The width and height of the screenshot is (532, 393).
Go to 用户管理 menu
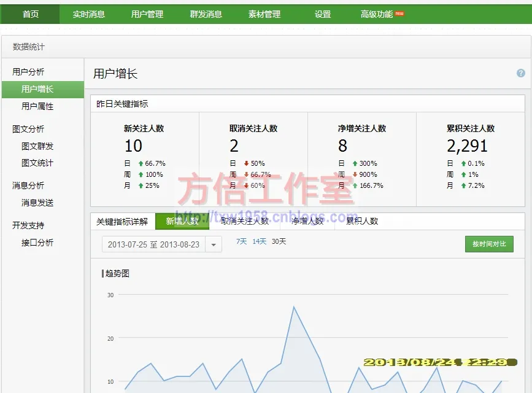(x=147, y=14)
